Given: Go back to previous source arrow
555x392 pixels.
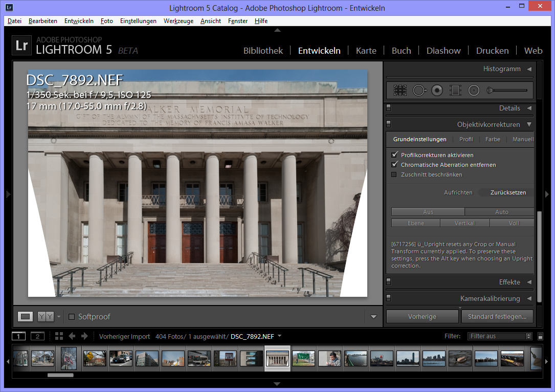Looking at the screenshot, I should click(x=72, y=336).
